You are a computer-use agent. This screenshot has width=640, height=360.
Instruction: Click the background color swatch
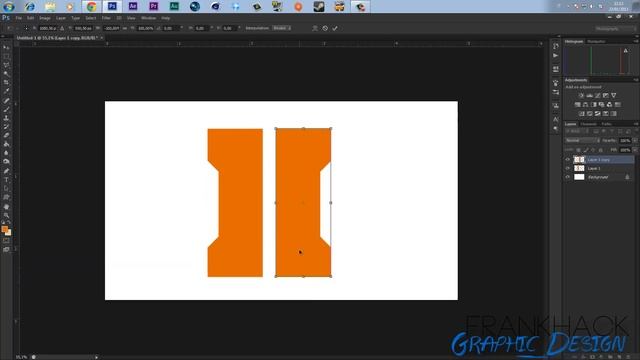[9, 233]
